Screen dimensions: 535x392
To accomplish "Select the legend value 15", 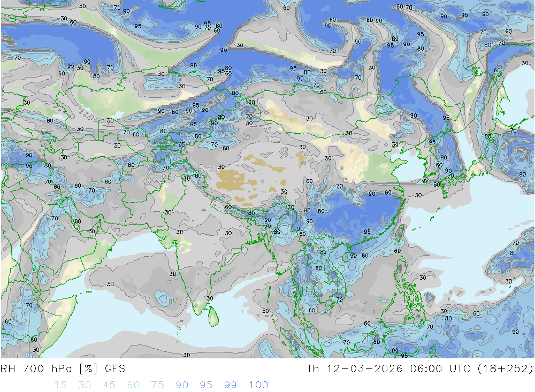I will tap(60, 385).
